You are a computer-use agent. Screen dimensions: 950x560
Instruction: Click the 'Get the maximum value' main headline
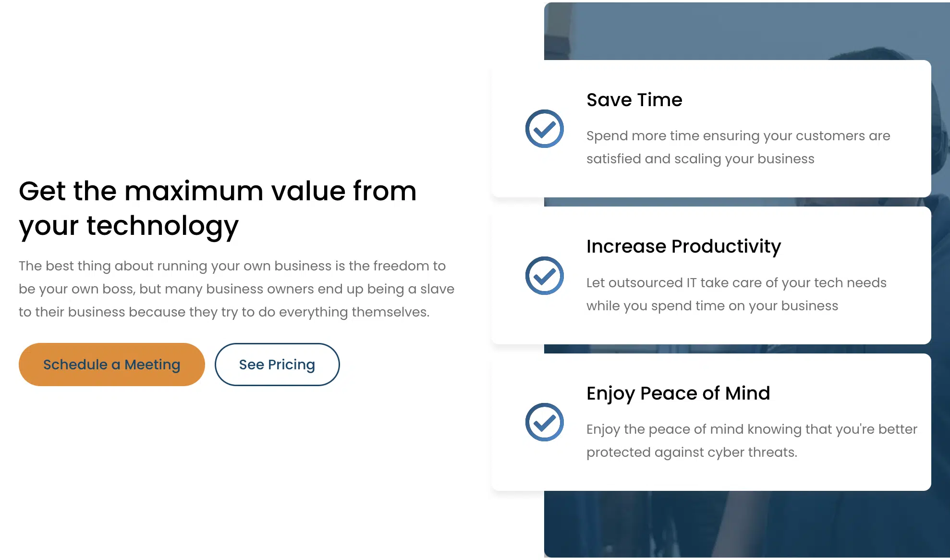(x=218, y=208)
